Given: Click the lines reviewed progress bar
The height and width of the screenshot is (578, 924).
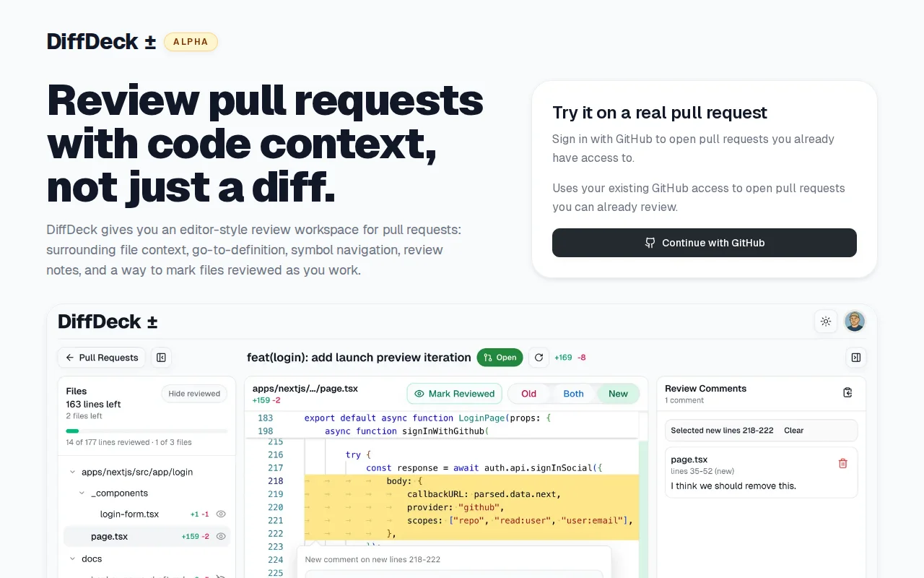Looking at the screenshot, I should 147,431.
